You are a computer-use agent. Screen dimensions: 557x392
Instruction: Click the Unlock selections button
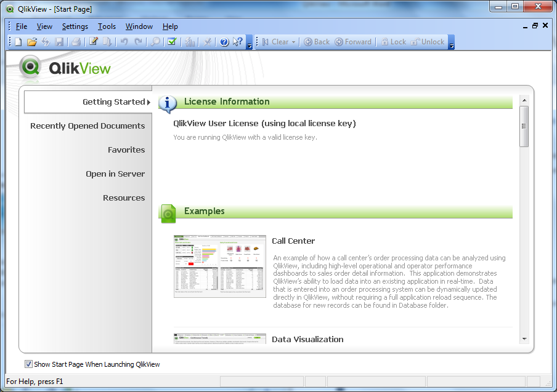point(428,42)
